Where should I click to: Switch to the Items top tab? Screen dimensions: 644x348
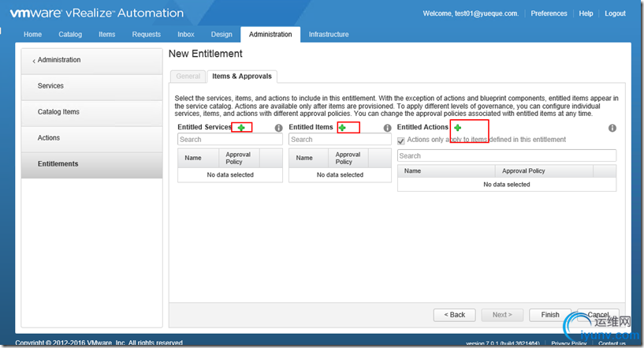pyautogui.click(x=106, y=35)
